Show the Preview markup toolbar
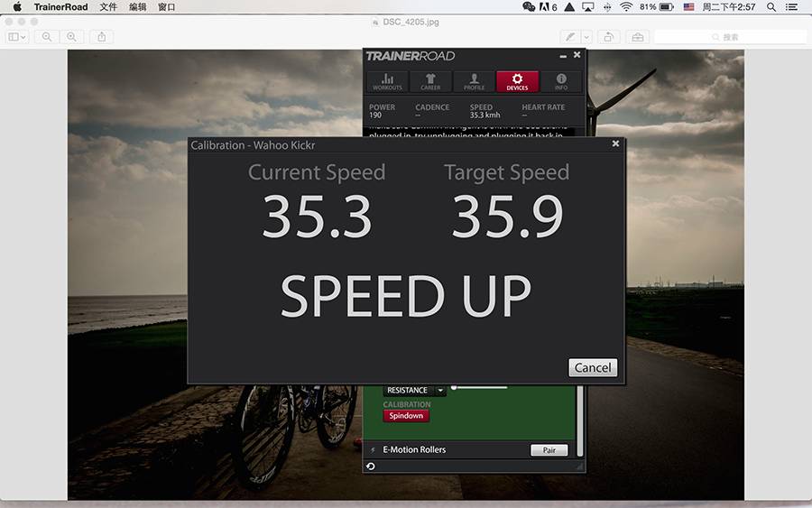The image size is (812, 508). pyautogui.click(x=638, y=37)
